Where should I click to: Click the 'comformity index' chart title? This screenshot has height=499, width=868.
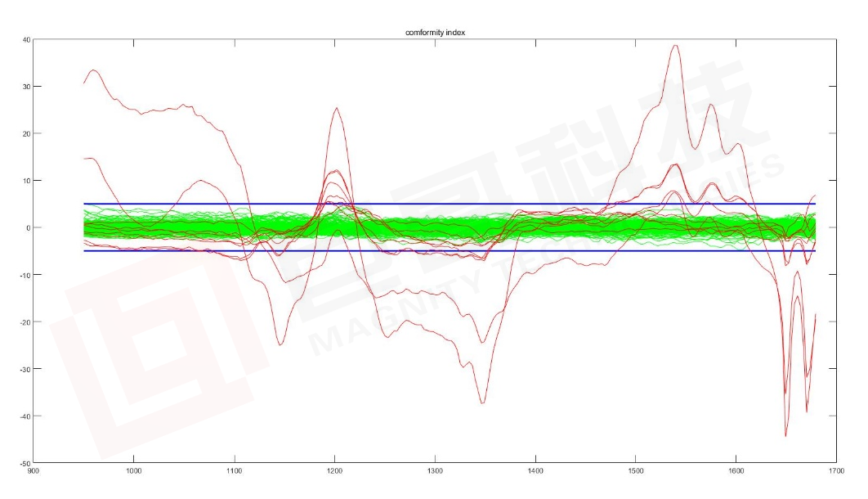tap(435, 33)
